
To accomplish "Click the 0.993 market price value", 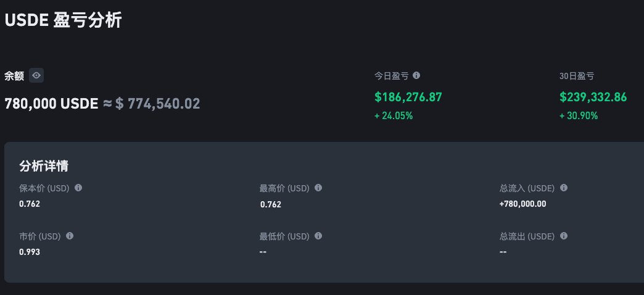I will click(x=30, y=252).
